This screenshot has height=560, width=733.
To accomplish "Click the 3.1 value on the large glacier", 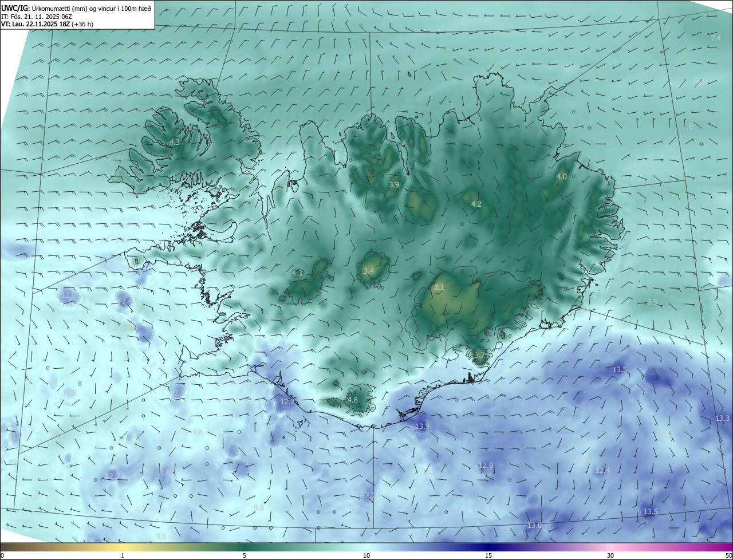I will 439,287.
